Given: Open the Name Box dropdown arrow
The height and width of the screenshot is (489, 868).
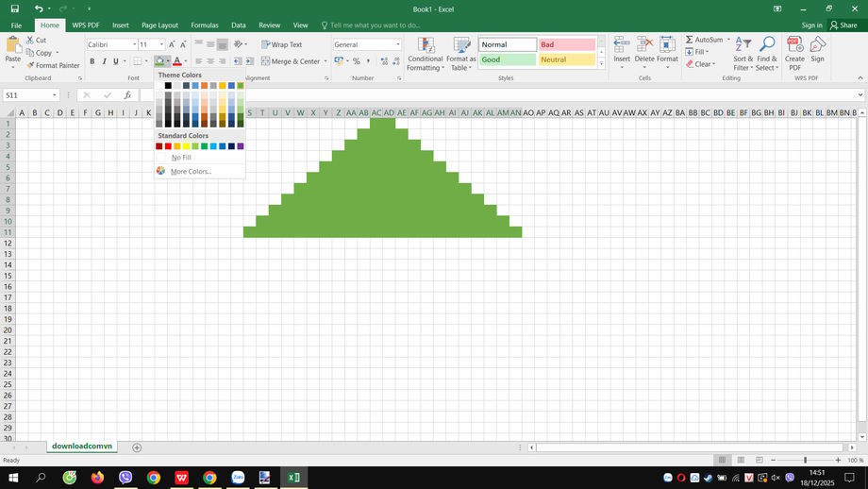Looking at the screenshot, I should (55, 95).
